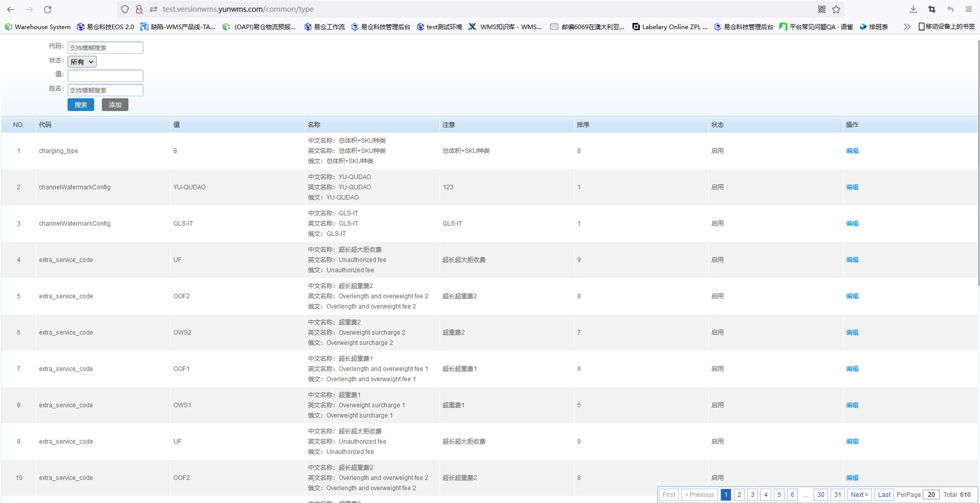The height and width of the screenshot is (503, 980).
Task: Click the PerPage number field
Action: point(931,495)
